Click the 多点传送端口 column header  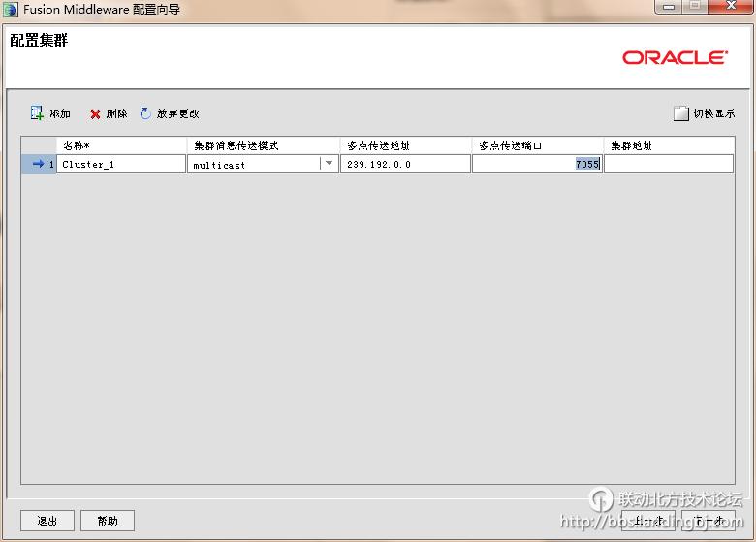[537, 145]
